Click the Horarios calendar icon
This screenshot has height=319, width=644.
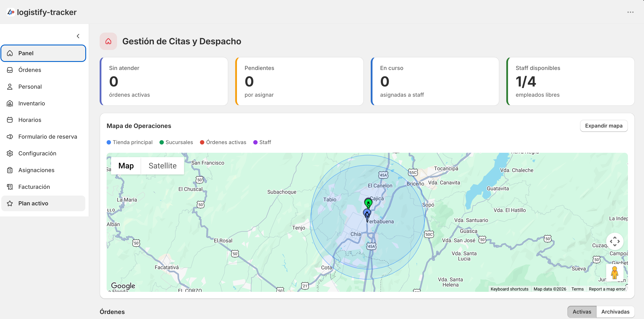tap(10, 120)
